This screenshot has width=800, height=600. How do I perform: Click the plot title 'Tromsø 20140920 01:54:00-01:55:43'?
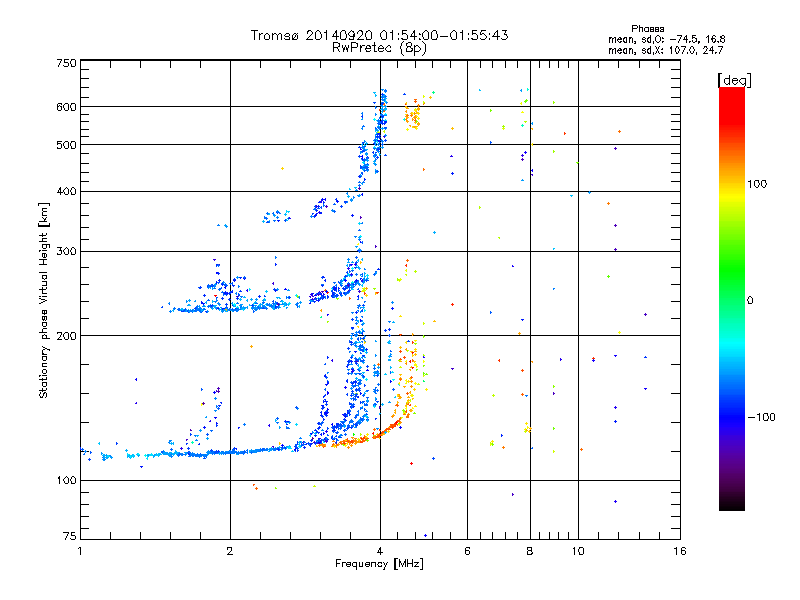click(379, 35)
